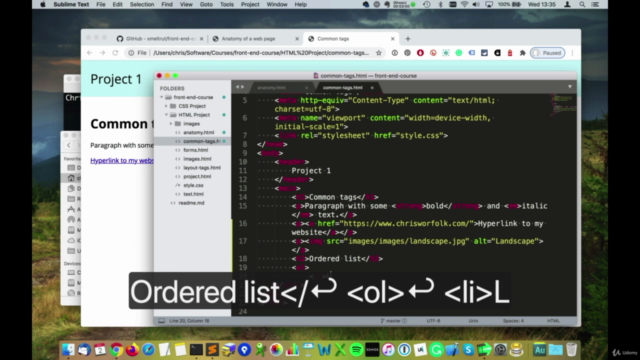This screenshot has width=640, height=360.
Task: Go back in Chrome
Action: tap(89, 53)
